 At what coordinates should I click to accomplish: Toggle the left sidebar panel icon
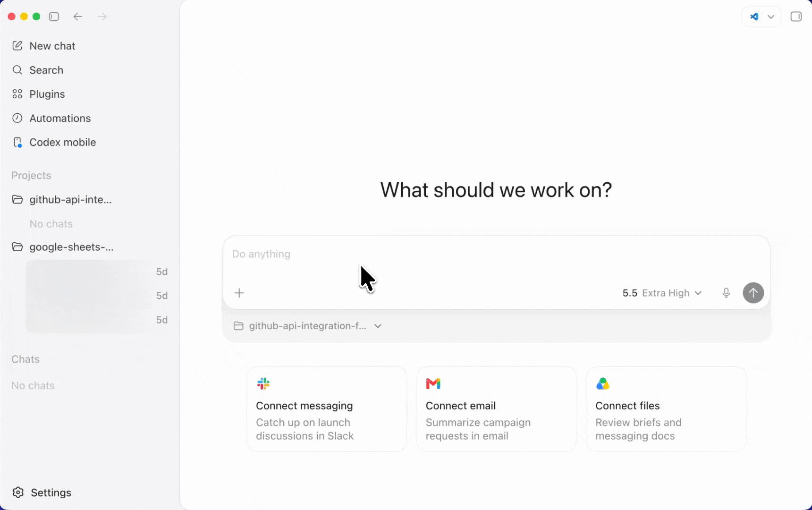click(x=54, y=17)
